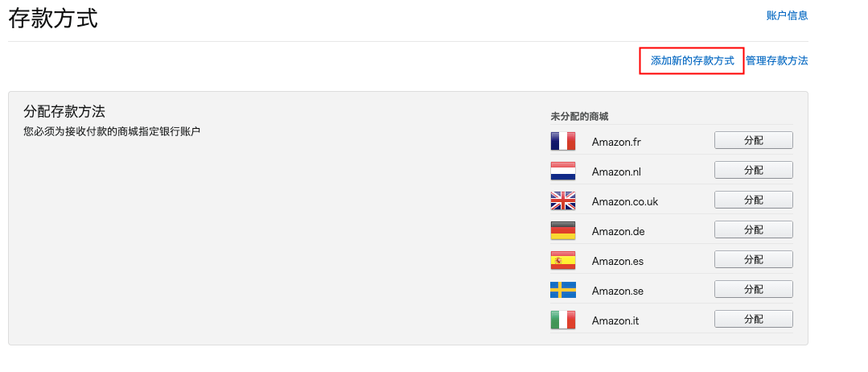Click the United Kingdom flag icon
Viewport: 868px width, 372px height.
click(563, 200)
